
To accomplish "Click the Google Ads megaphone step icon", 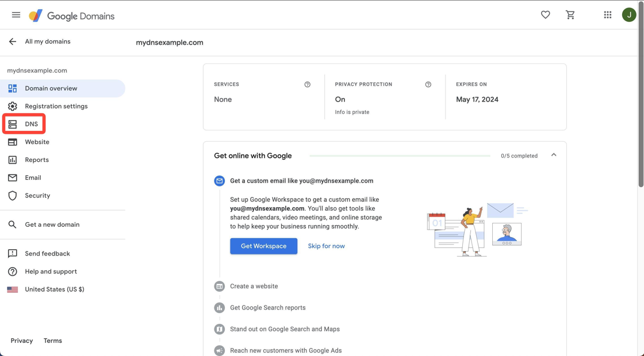I will click(219, 350).
